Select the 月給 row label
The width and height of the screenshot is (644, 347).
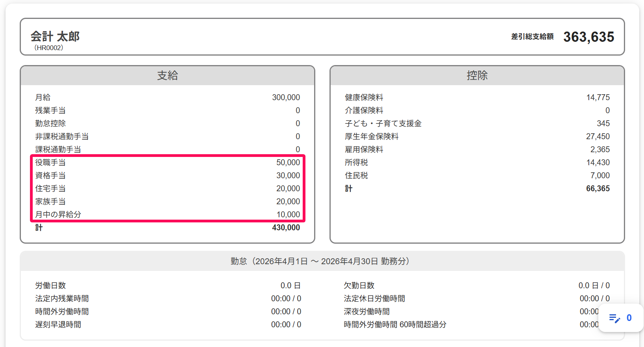pos(43,97)
